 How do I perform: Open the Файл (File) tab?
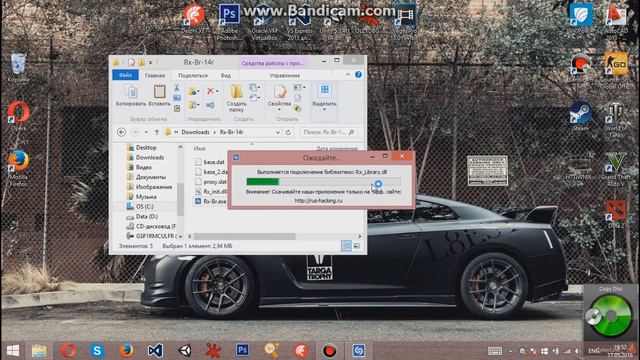125,75
